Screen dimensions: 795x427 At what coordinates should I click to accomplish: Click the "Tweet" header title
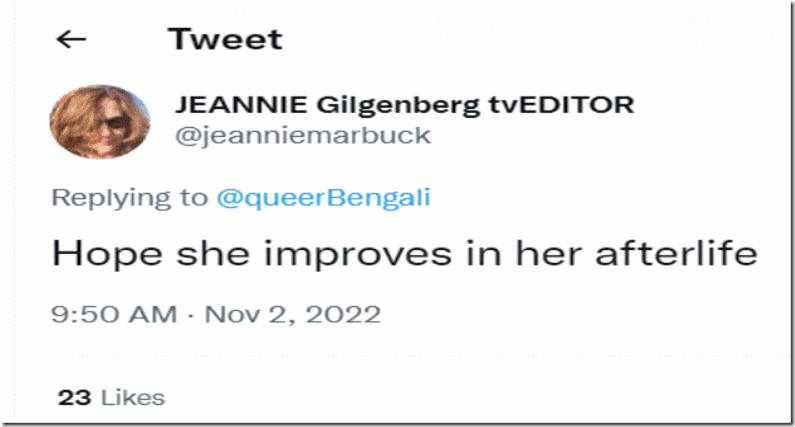click(225, 39)
